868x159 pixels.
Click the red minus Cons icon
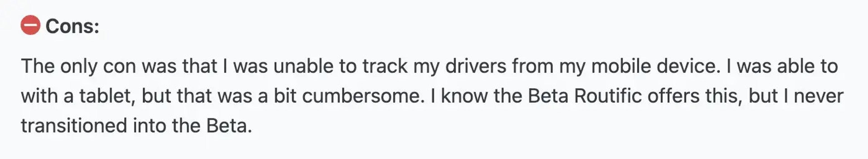coord(30,25)
